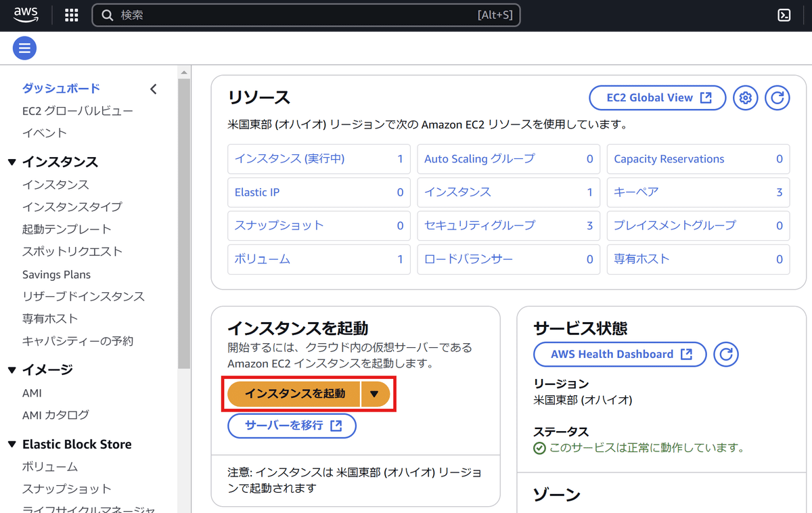Open EC2 Global View

tap(657, 97)
